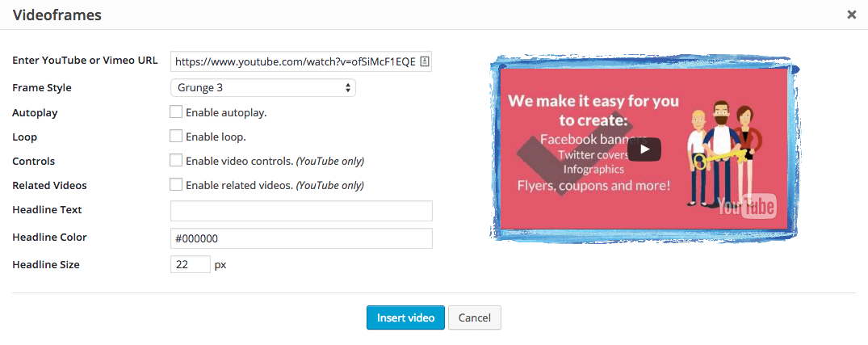
Task: Click the Headline Color field
Action: (x=301, y=238)
